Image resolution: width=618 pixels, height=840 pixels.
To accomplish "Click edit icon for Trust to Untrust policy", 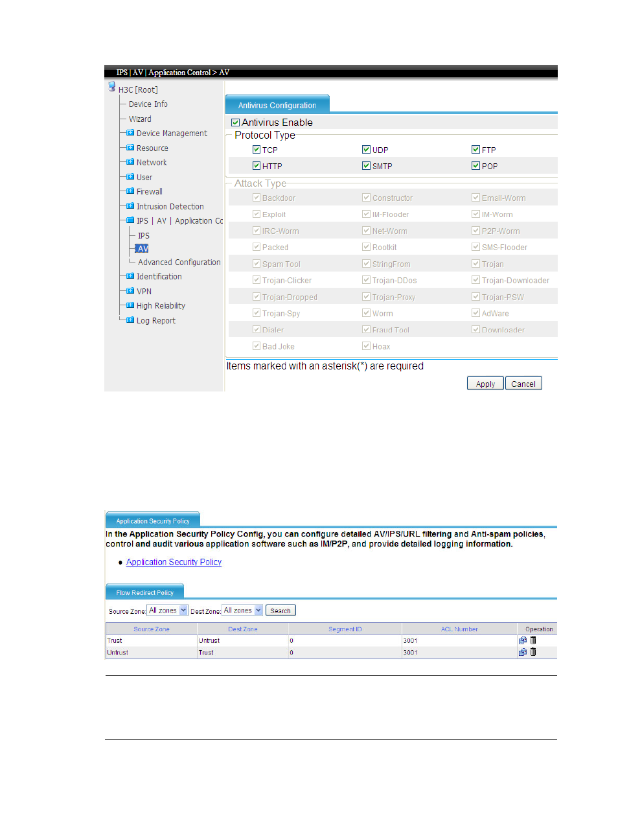I will 523,640.
